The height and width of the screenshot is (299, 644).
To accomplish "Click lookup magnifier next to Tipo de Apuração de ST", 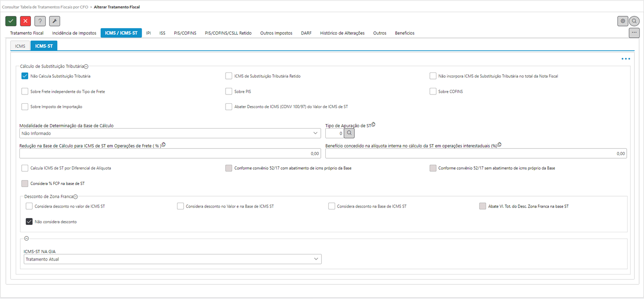I will 349,133.
